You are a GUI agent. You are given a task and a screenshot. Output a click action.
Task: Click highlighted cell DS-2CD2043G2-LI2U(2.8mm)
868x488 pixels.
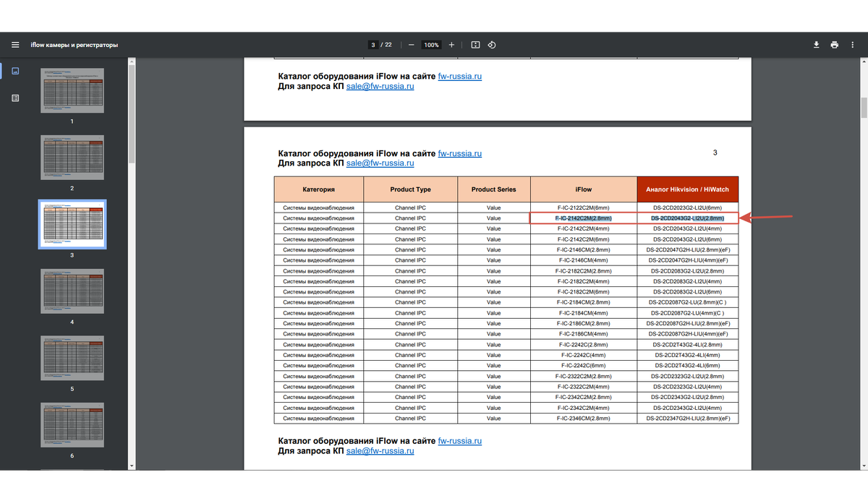[x=688, y=218]
